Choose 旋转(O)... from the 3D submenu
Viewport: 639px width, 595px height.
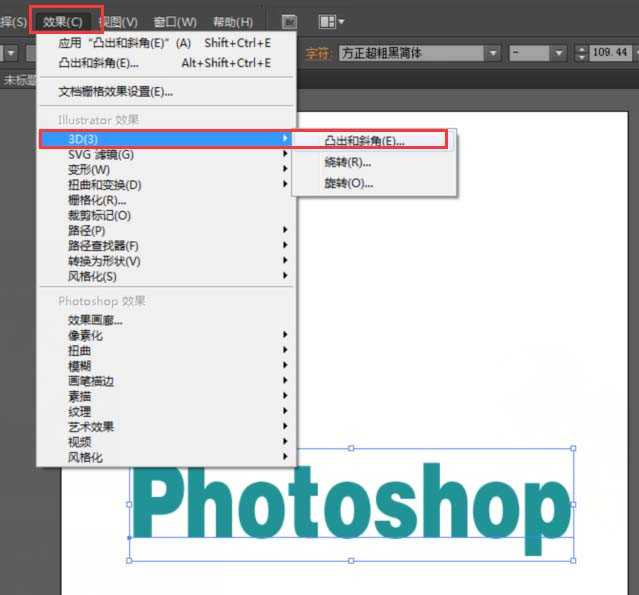348,183
